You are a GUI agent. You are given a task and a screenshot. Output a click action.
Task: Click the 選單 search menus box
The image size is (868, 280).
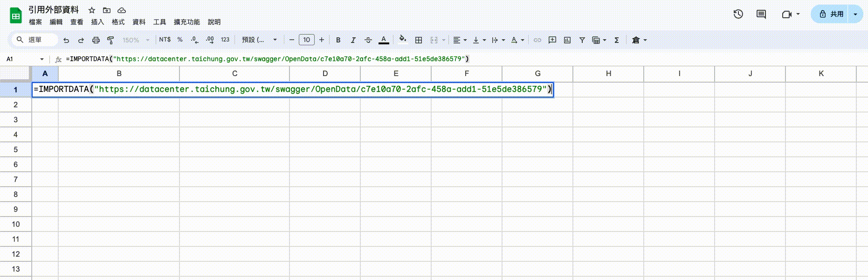point(35,40)
